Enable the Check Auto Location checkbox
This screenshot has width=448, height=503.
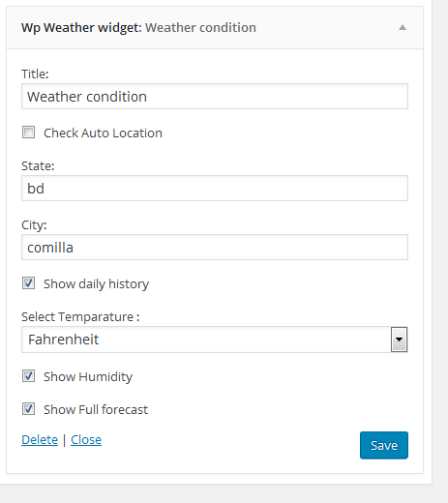point(28,133)
